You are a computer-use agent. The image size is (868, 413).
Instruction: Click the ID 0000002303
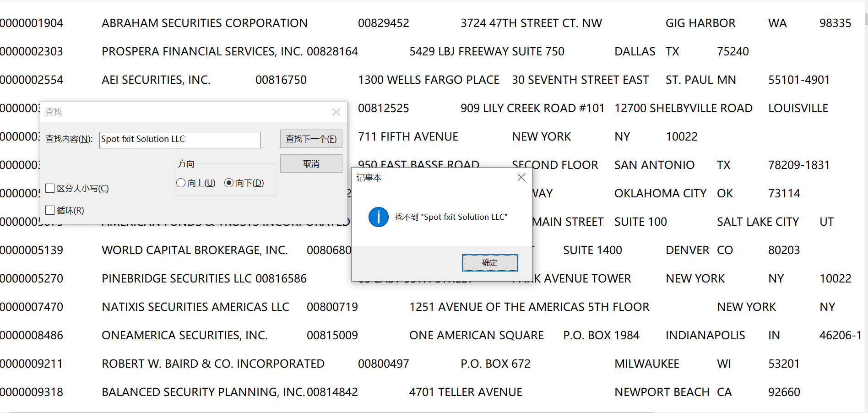pos(32,51)
